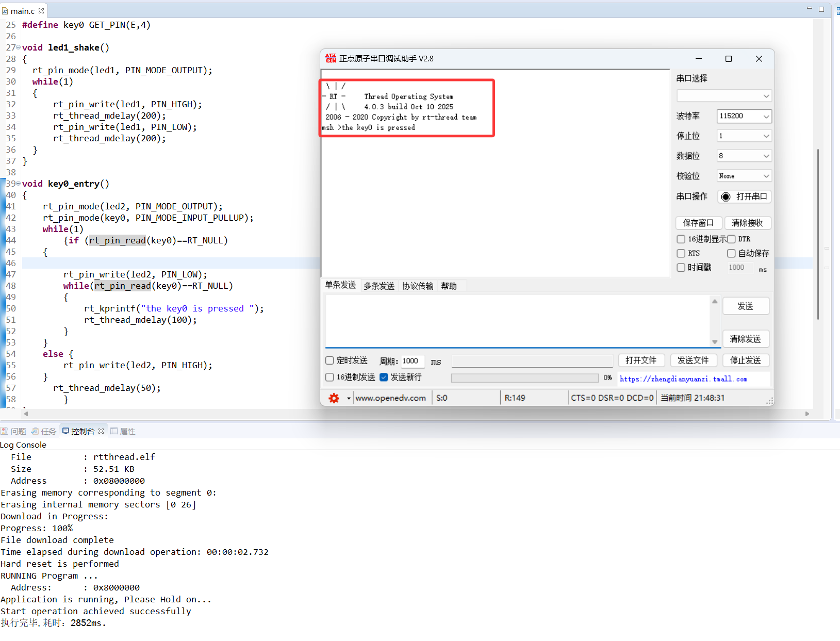
Task: Open the 帮助 help tab
Action: (448, 285)
